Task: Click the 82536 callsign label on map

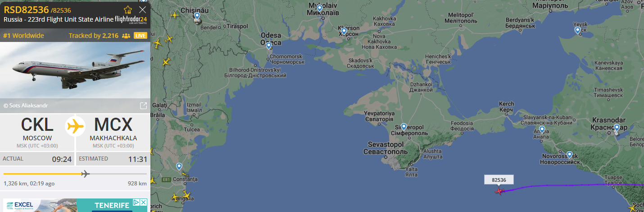Action: [x=499, y=180]
